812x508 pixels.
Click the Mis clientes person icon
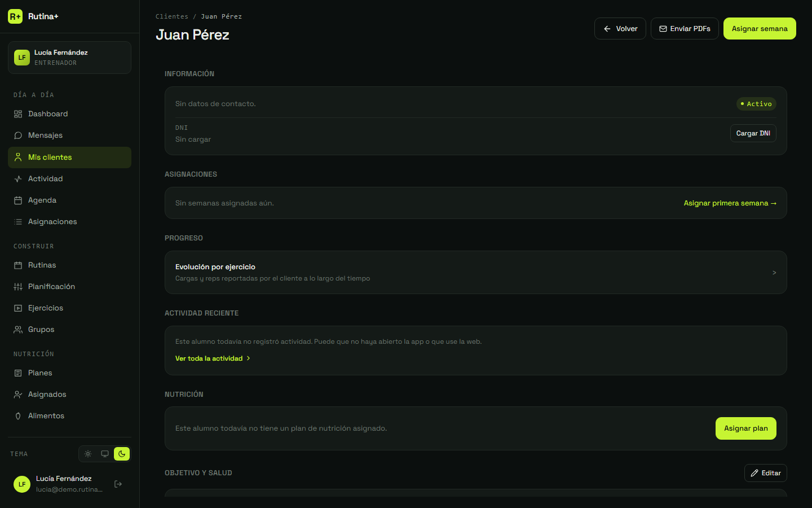coord(18,157)
